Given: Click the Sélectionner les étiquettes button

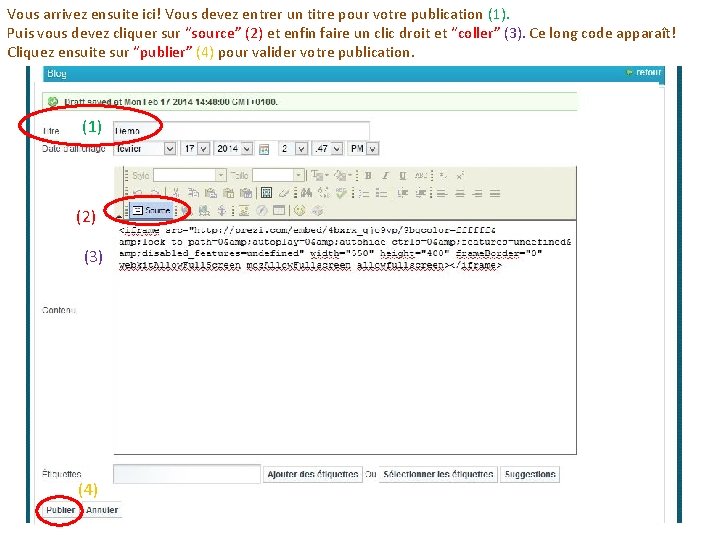Looking at the screenshot, I should click(438, 474).
